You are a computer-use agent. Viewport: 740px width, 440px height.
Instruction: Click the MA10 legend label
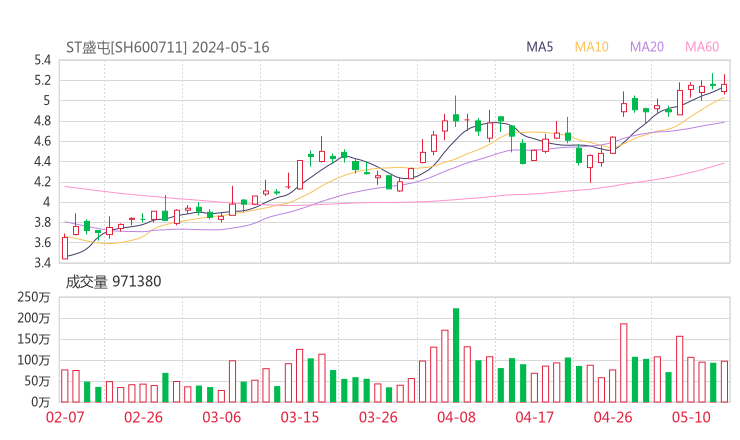click(591, 47)
